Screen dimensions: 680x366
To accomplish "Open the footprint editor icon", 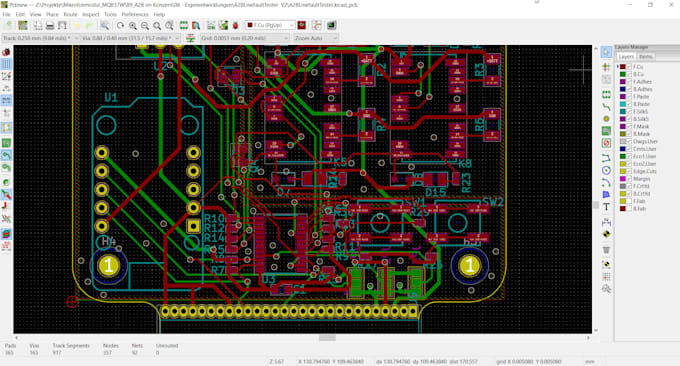I will click(x=183, y=26).
